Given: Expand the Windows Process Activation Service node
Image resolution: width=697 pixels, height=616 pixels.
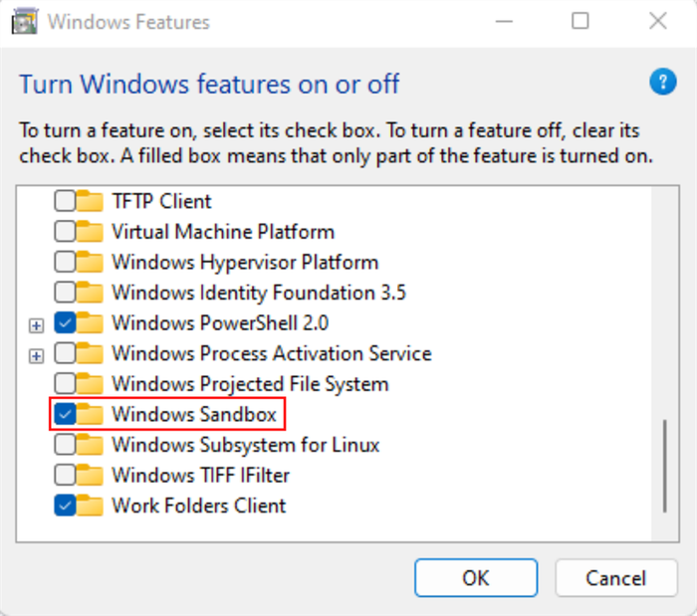Looking at the screenshot, I should pyautogui.click(x=36, y=356).
